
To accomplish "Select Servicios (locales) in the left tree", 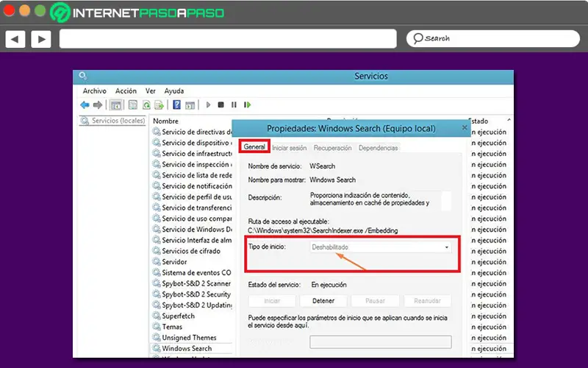I will (x=112, y=121).
